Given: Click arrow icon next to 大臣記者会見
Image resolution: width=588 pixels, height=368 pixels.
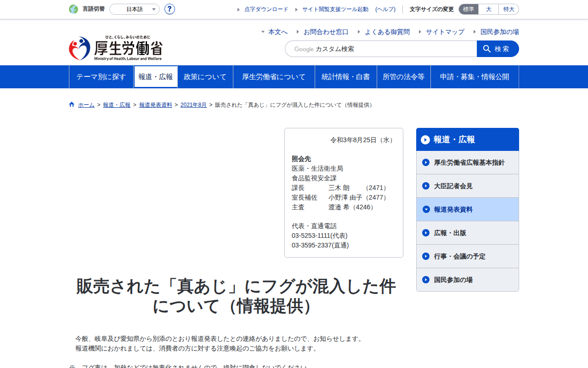Looking at the screenshot, I should pos(426,186).
